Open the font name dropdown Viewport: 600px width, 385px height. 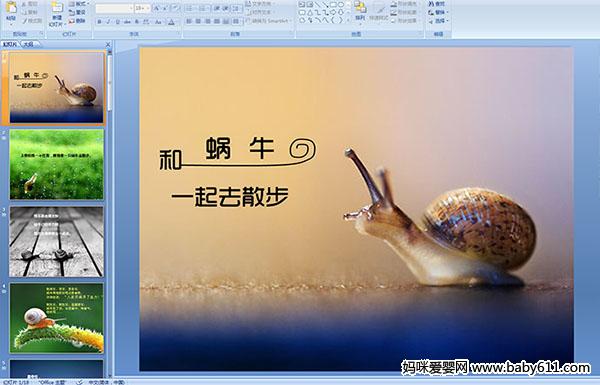click(x=131, y=8)
